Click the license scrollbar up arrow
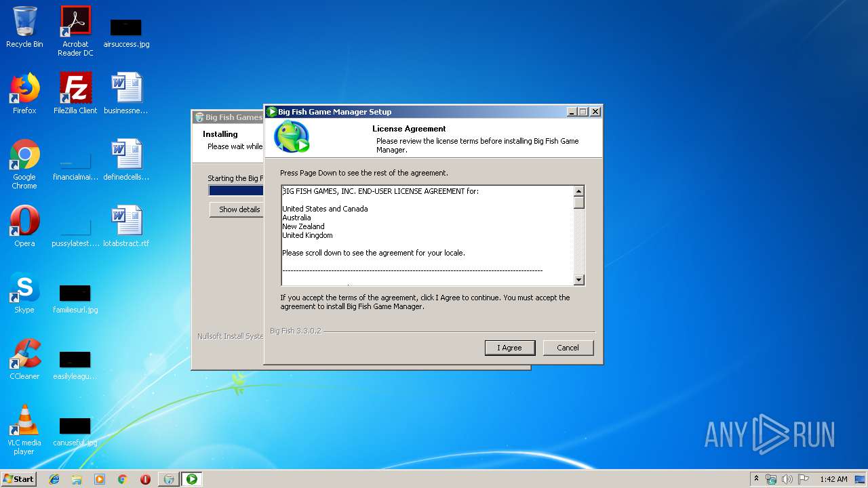The width and height of the screenshot is (868, 488). tap(579, 191)
